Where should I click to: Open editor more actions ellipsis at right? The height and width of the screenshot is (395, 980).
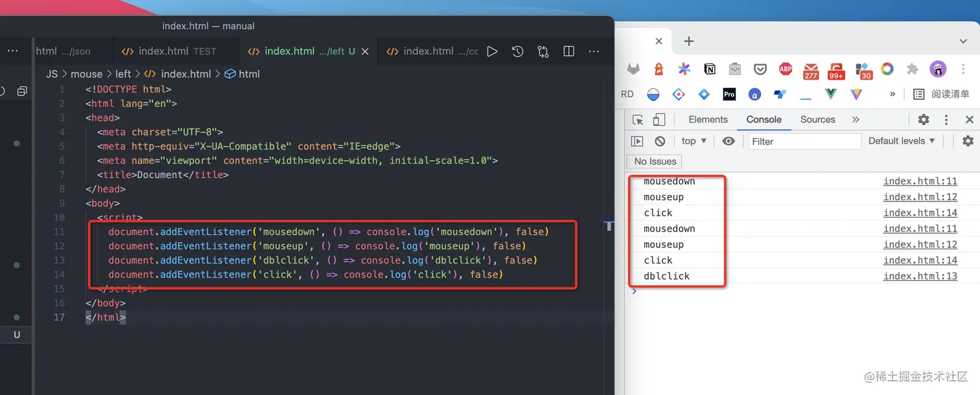pyautogui.click(x=594, y=51)
